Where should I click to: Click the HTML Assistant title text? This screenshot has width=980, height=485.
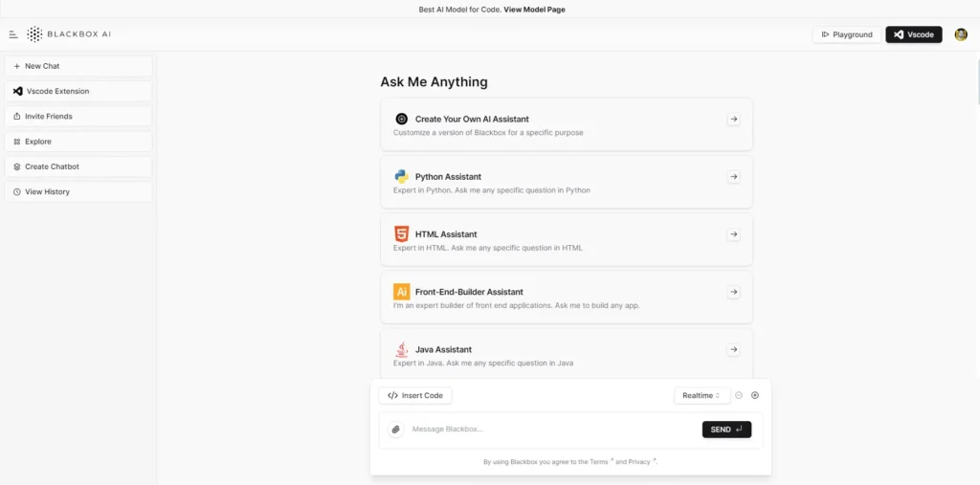446,234
